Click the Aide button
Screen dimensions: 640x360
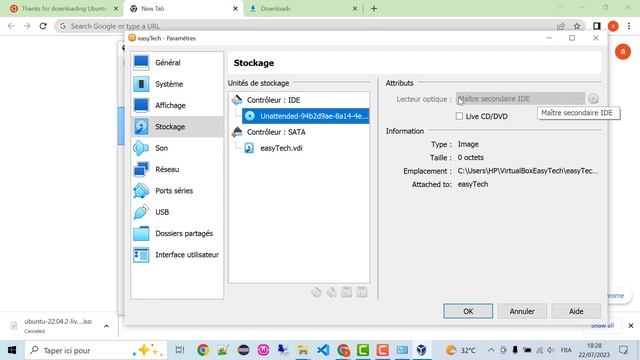576,311
